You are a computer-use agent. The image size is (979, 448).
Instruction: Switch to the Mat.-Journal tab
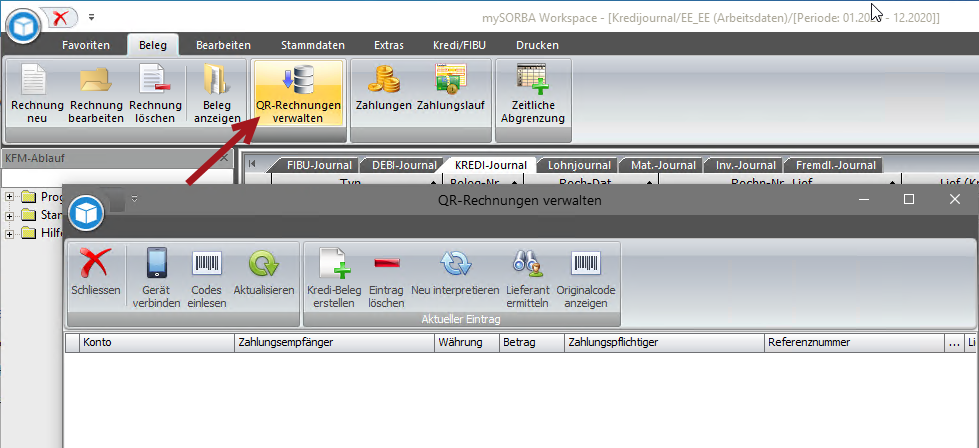[x=664, y=165]
